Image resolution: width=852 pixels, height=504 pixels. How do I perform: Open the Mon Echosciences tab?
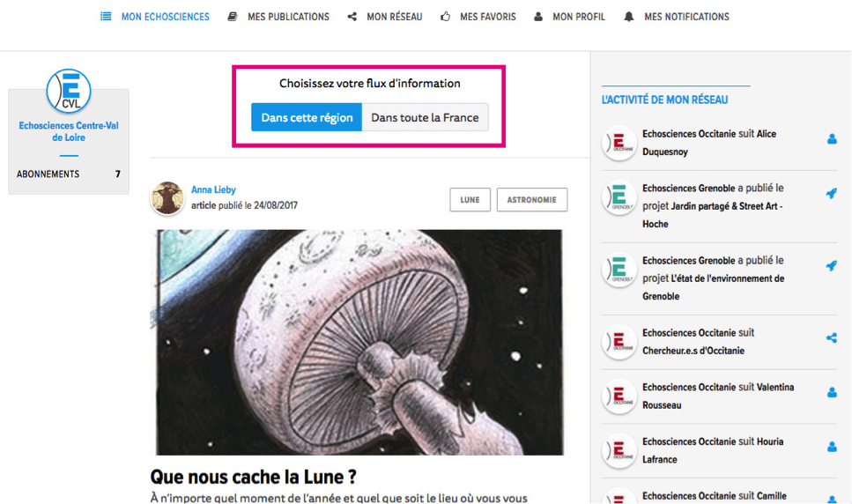coord(165,17)
